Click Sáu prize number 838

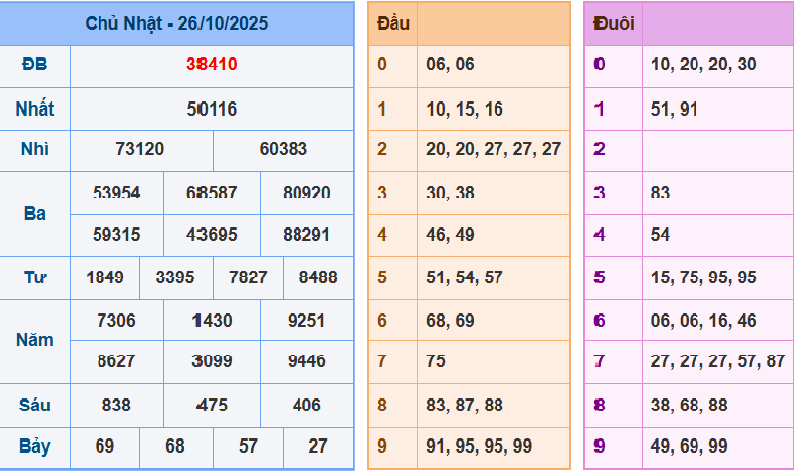pyautogui.click(x=116, y=405)
